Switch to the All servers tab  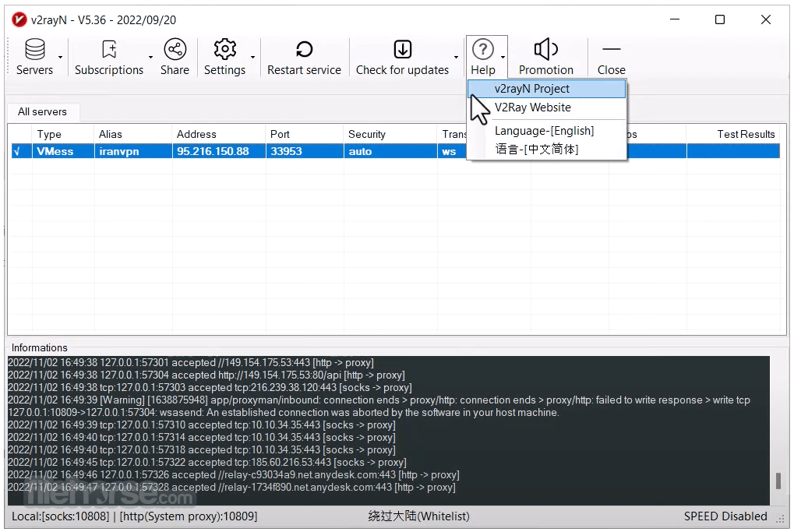point(43,112)
